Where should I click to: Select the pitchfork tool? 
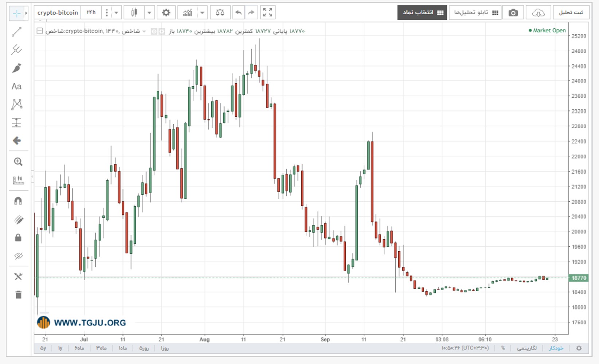click(16, 50)
